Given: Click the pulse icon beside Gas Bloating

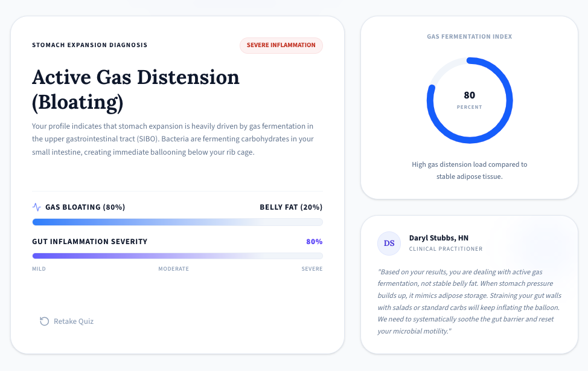Looking at the screenshot, I should point(37,207).
